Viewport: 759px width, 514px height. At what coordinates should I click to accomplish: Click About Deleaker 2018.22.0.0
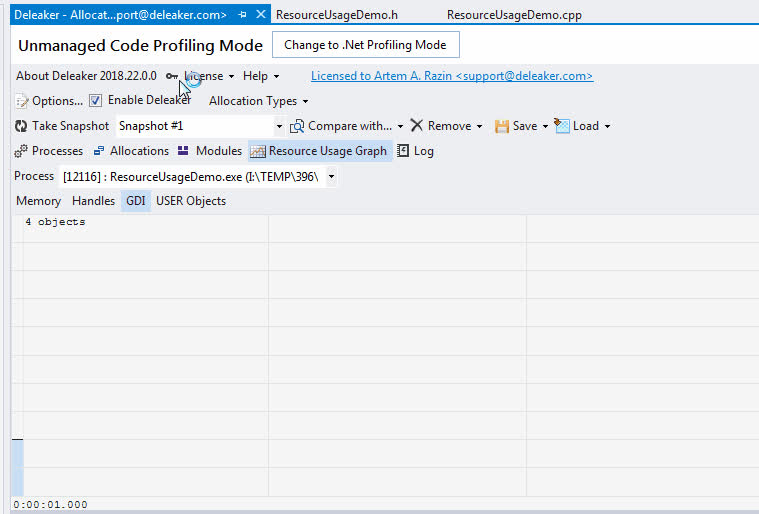[86, 76]
